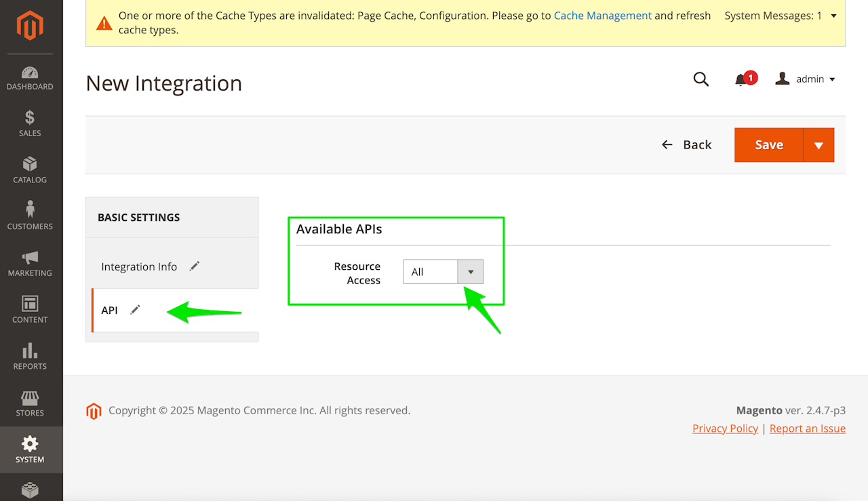Click the Magento ver. 2.4.7-p3 text
The image size is (868, 501).
pos(791,410)
